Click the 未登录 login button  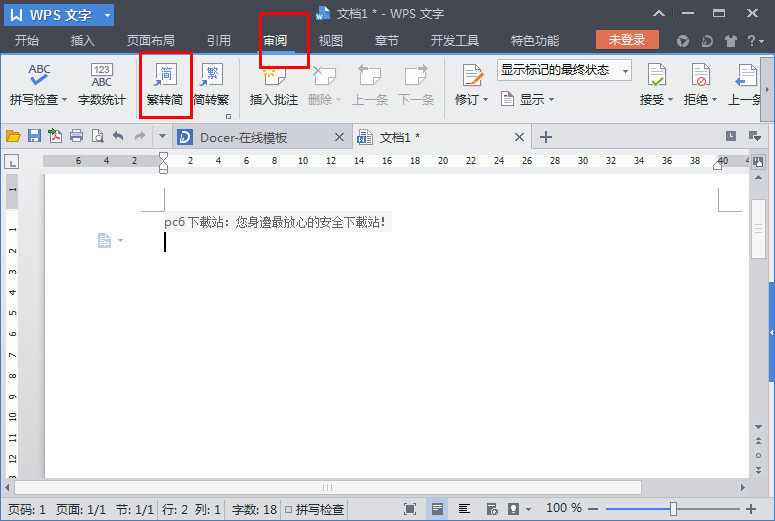coord(627,40)
